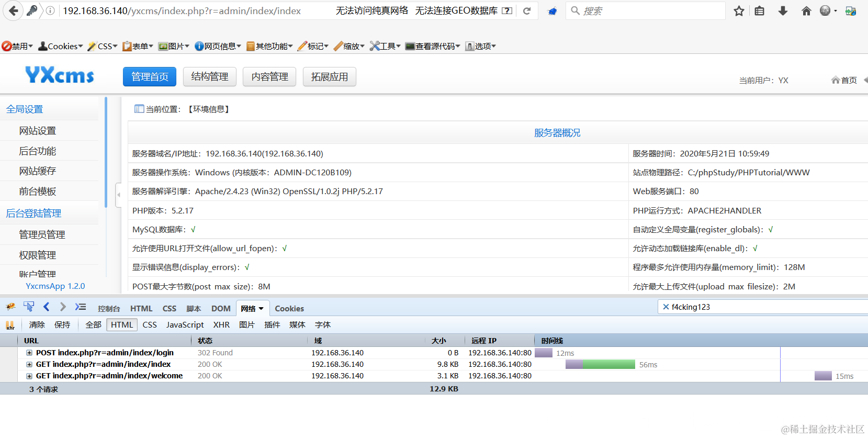
Task: Open the 内容管理 tab
Action: pos(270,77)
